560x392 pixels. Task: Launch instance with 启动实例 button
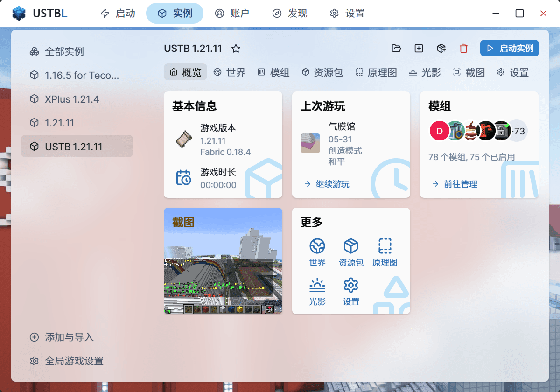tap(510, 48)
